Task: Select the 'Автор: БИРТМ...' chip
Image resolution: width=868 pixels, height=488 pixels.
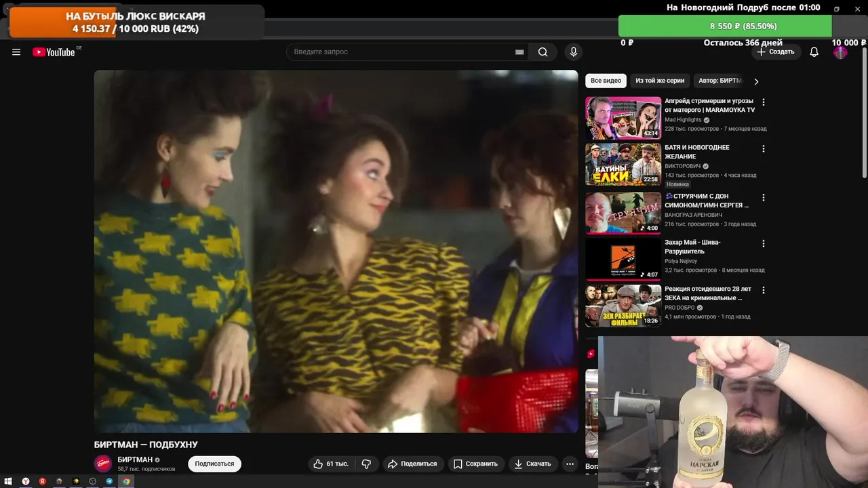Action: click(x=720, y=81)
